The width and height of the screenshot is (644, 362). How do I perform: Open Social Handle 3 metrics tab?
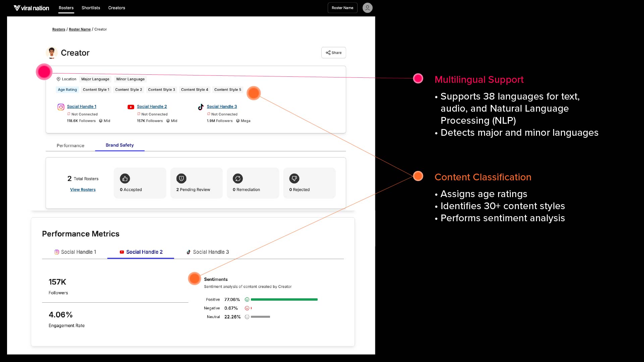click(208, 252)
